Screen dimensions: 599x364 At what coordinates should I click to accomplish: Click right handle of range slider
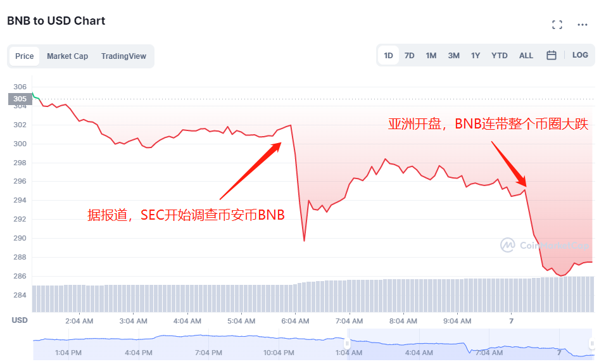coord(592,343)
